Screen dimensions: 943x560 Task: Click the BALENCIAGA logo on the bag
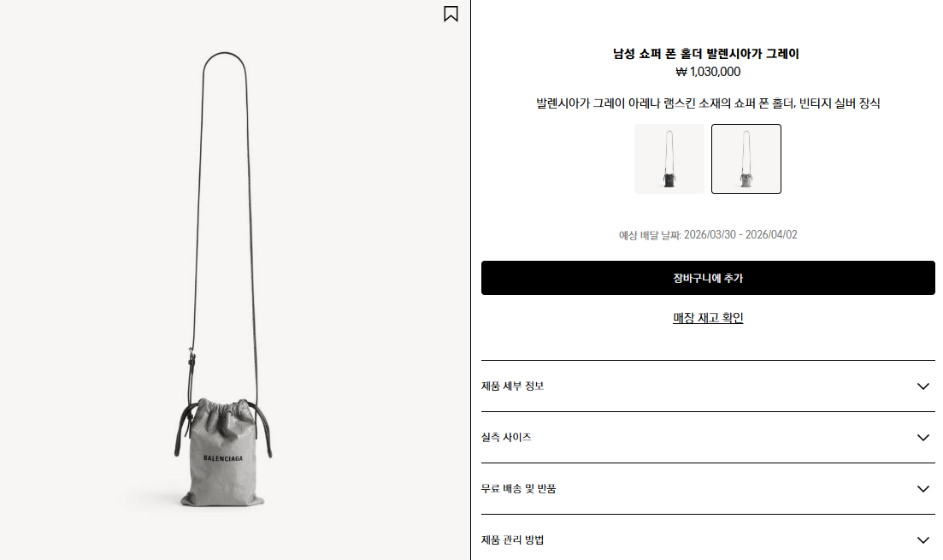223,458
